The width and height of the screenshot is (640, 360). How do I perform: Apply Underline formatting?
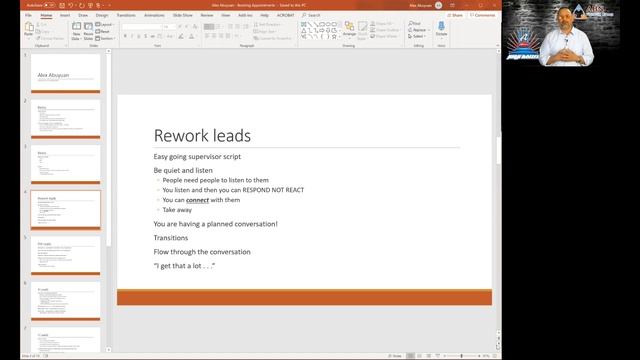coord(139,36)
